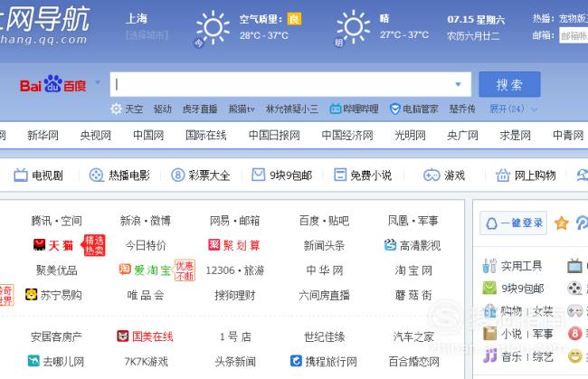Open 央视网 news site

(96, 136)
